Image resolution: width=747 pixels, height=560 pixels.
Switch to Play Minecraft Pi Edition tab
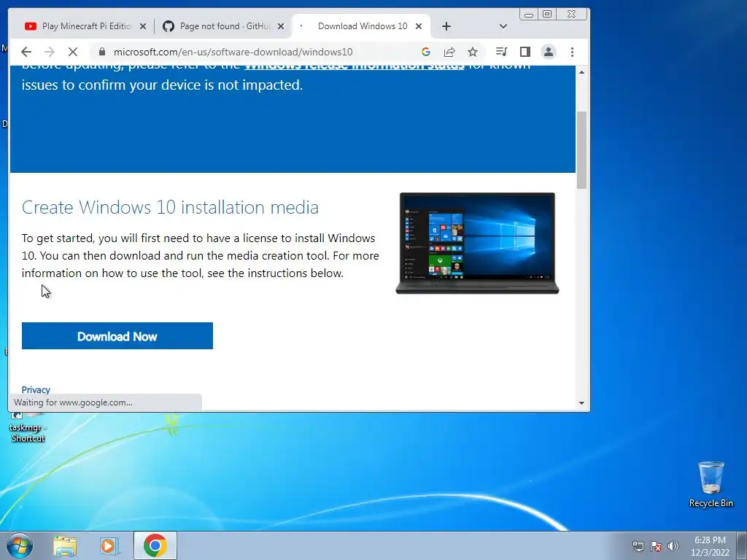[x=86, y=26]
